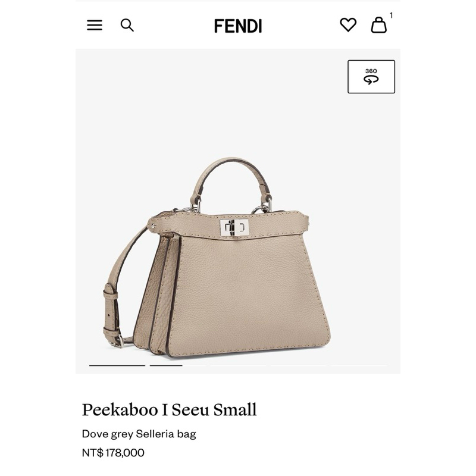476x476 pixels.
Task: Open the shopping bag icon
Action: 378,25
